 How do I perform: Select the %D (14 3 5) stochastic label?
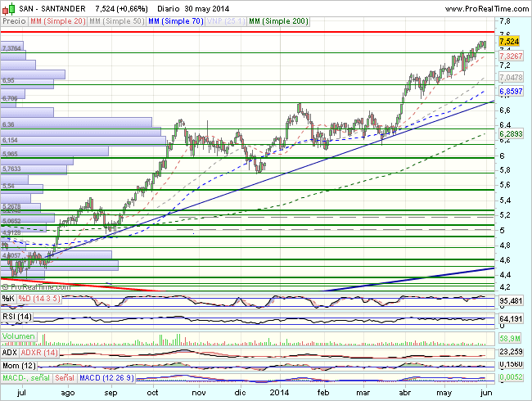click(41, 299)
